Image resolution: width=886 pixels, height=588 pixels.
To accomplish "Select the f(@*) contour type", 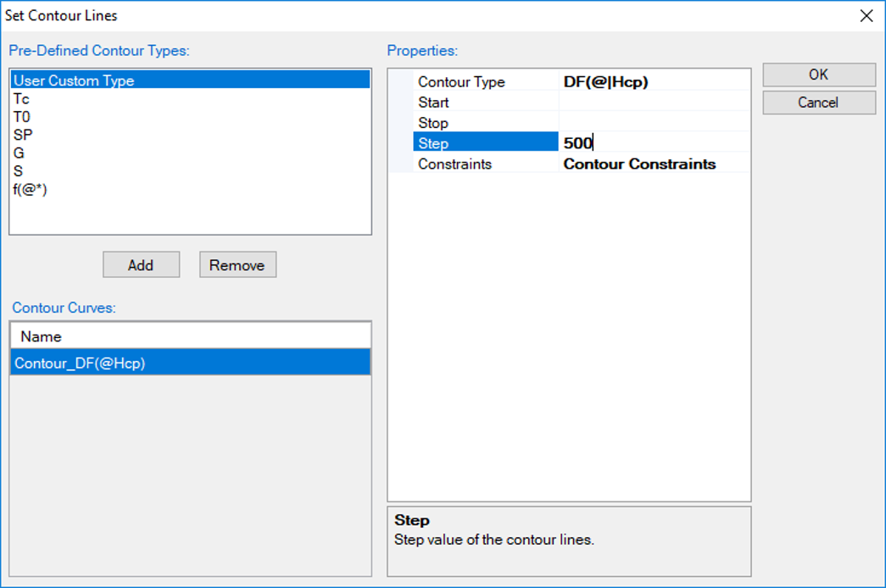I will tap(30, 189).
